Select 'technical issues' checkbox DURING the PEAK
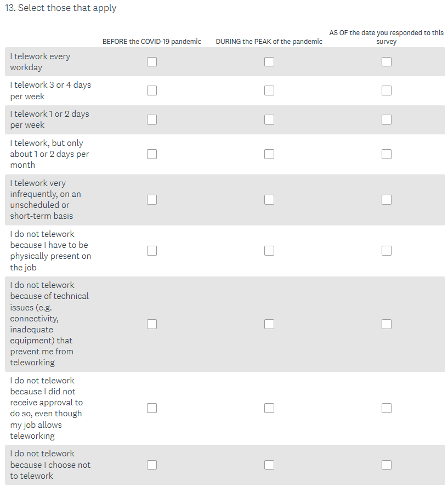The width and height of the screenshot is (448, 492). pos(269,324)
